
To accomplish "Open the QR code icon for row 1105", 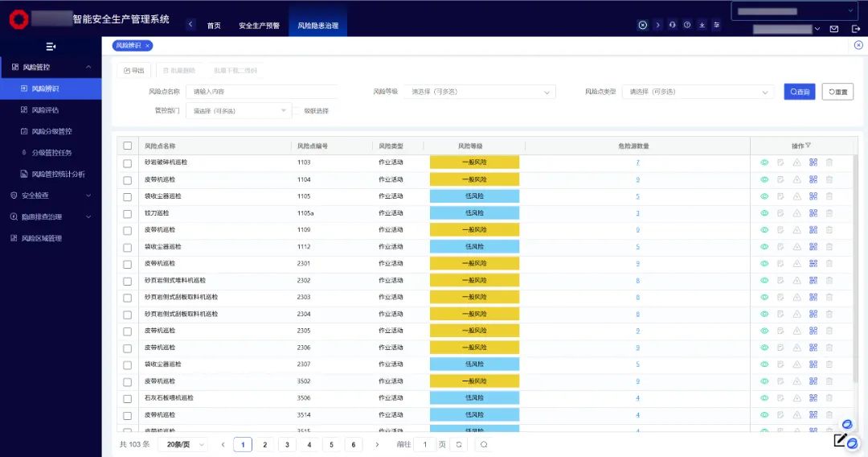I will coord(813,196).
